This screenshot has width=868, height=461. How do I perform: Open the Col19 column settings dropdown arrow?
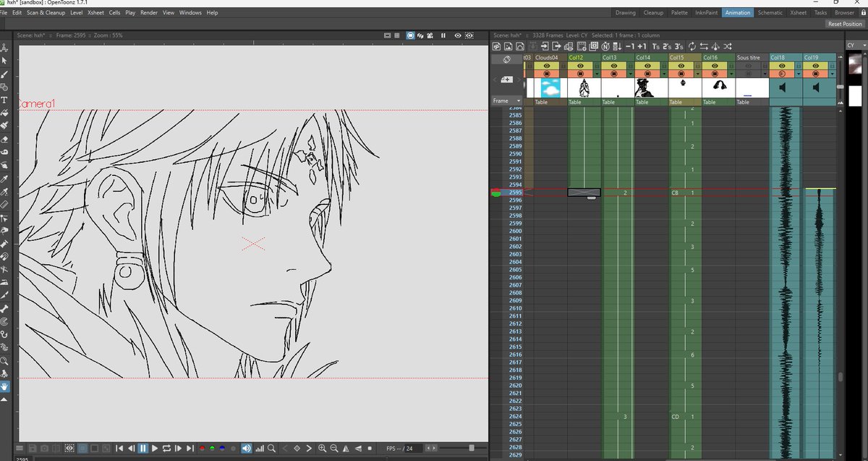pos(833,73)
